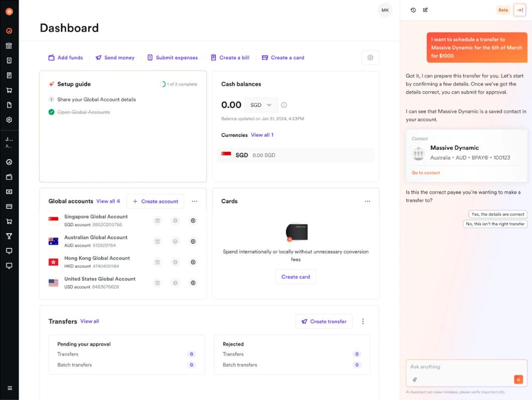Toggle the completed Open Global Accounts step
Screen dimensions: 532x400
tap(52, 112)
